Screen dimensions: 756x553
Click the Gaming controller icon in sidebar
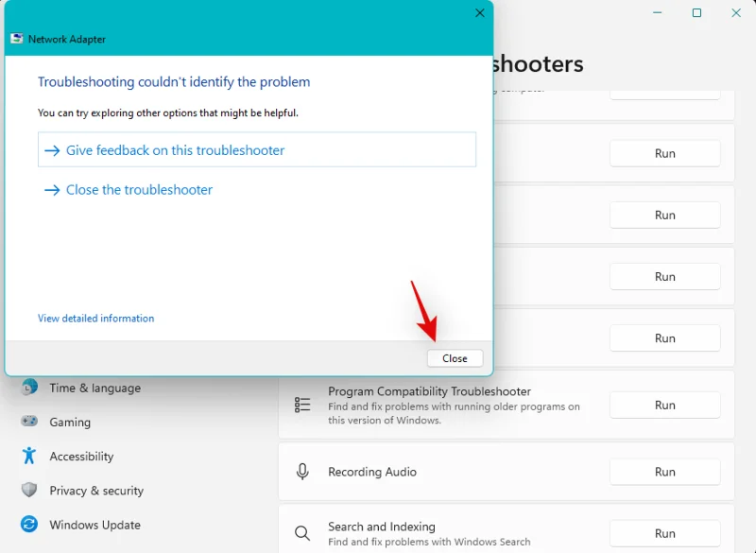coord(29,422)
